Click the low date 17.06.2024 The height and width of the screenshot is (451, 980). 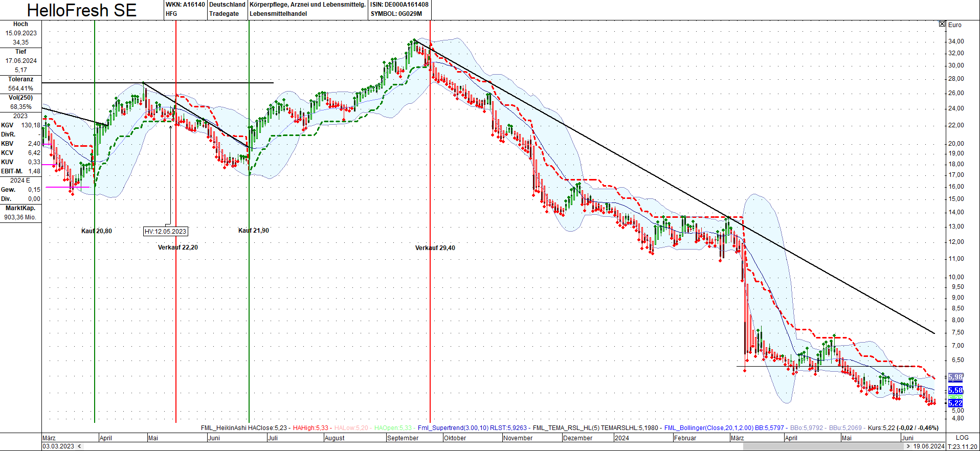pos(21,61)
